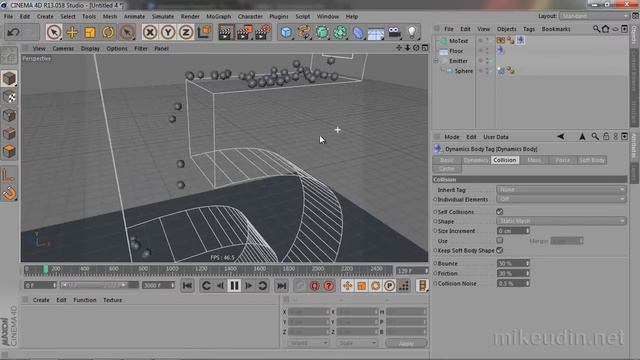This screenshot has height=360, width=640.
Task: Open the spline tools icon
Action: point(304,32)
